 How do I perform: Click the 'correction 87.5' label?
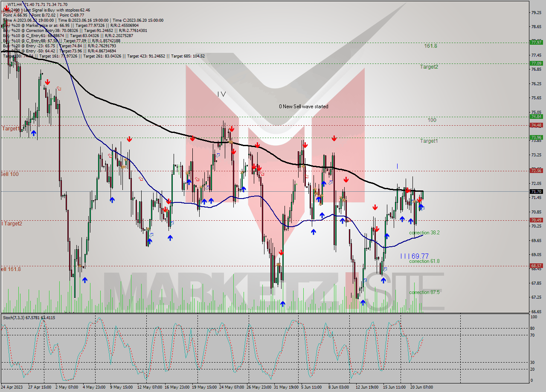coord(424,292)
